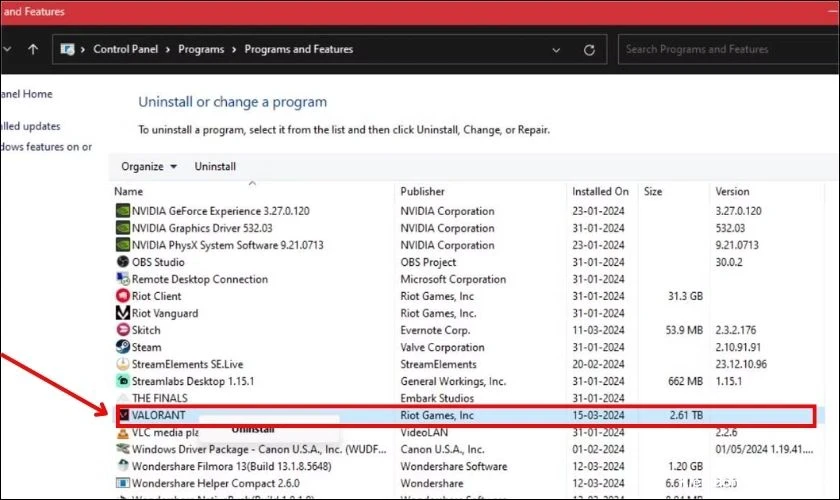Open recent locations chevron beside Up arrow
Viewport: 840px width, 500px height.
click(x=7, y=49)
